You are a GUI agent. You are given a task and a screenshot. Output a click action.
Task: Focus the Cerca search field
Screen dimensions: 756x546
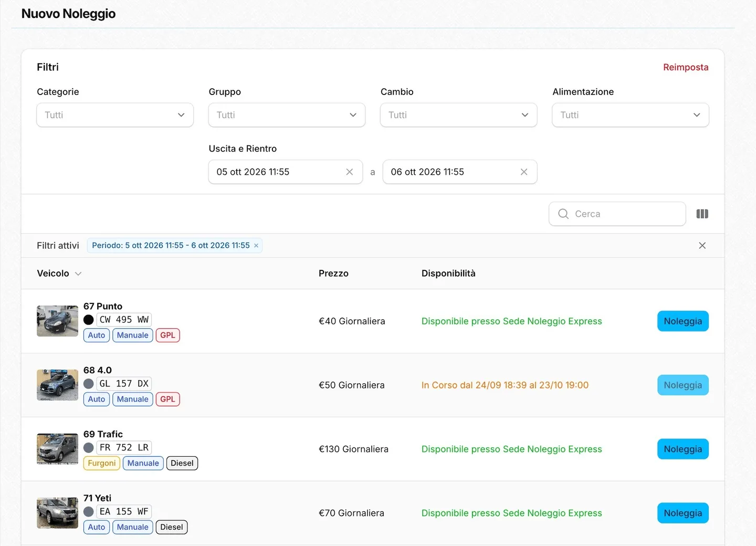tap(617, 214)
